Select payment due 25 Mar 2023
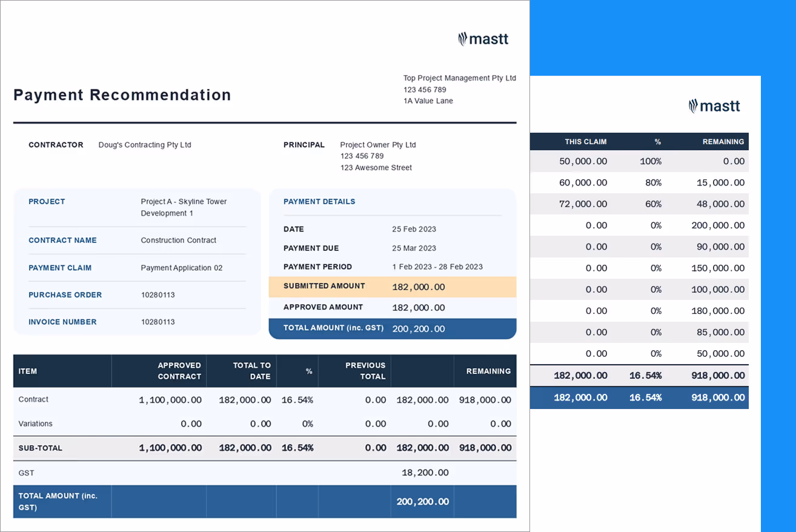Viewport: 796px width, 532px height. pyautogui.click(x=414, y=248)
